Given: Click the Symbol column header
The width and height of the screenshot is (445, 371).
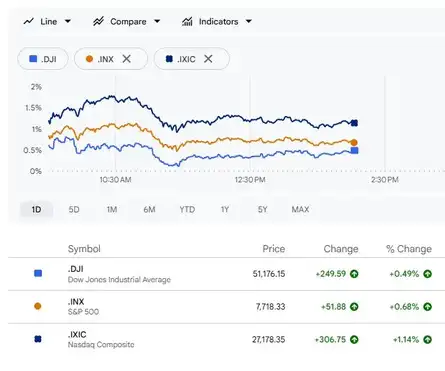Looking at the screenshot, I should (x=84, y=249).
